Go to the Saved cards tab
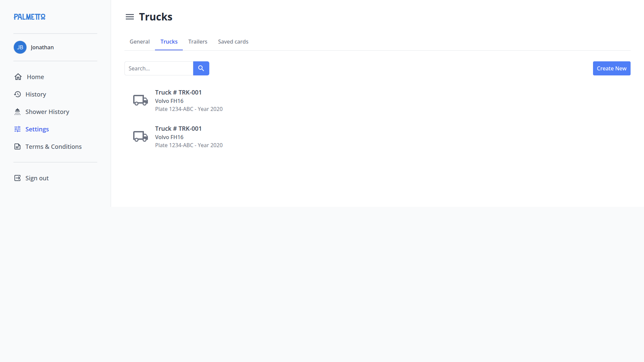The image size is (644, 362). pyautogui.click(x=233, y=42)
